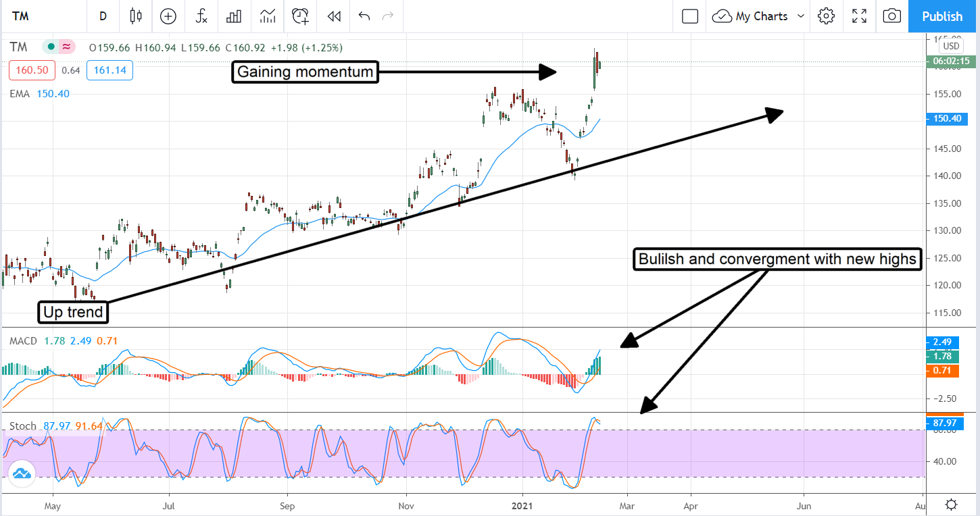
Task: Click the blue 161.14 buy button
Action: coord(109,70)
